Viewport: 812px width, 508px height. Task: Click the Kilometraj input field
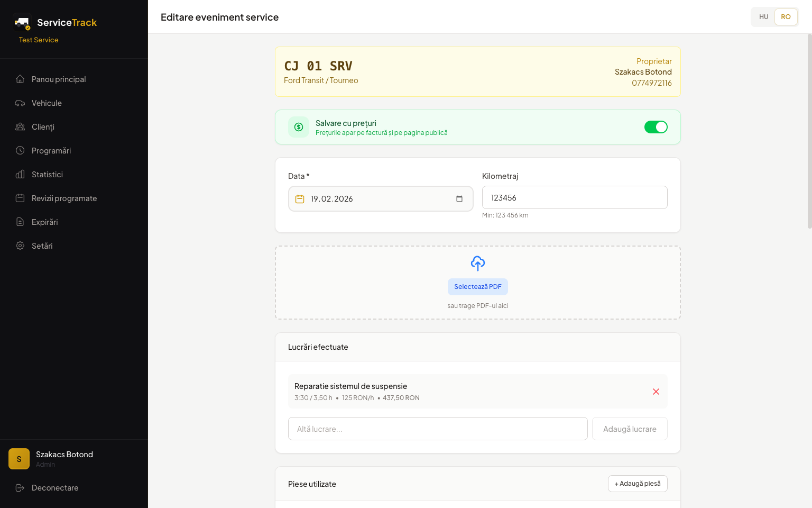574,197
